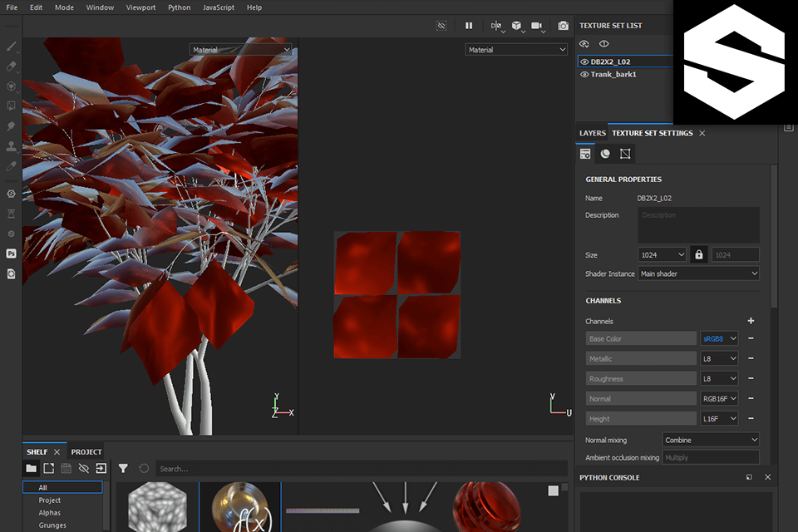798x532 pixels.
Task: Click the Substance gear plugin icon
Action: (11, 194)
